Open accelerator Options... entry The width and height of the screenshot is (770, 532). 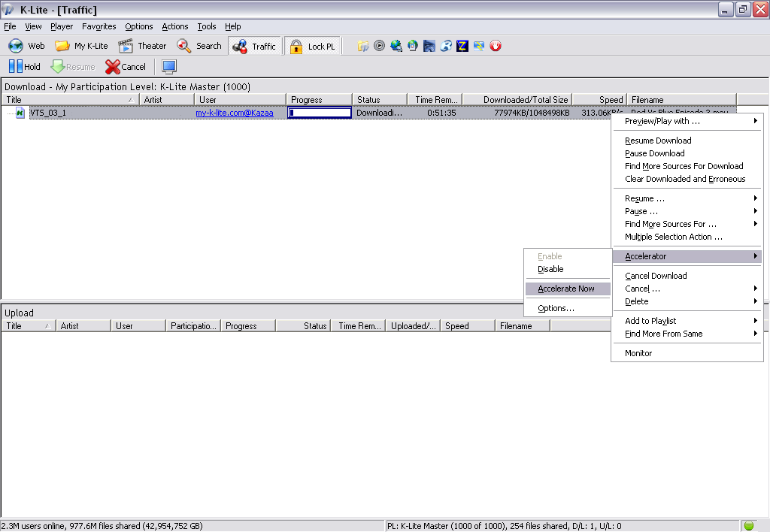568,308
